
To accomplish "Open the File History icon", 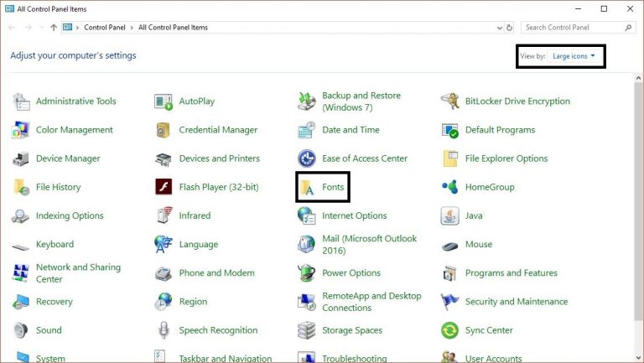I will click(x=21, y=187).
